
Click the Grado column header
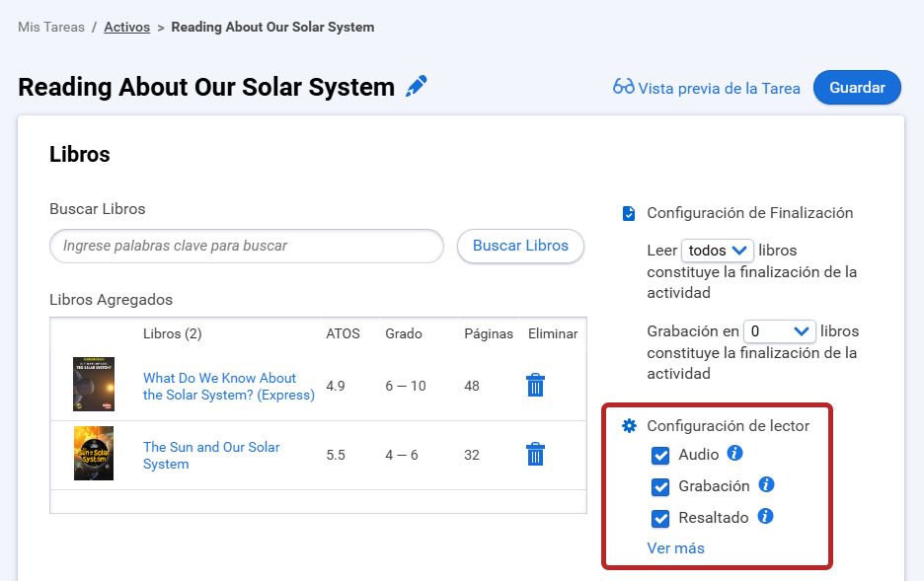point(404,333)
